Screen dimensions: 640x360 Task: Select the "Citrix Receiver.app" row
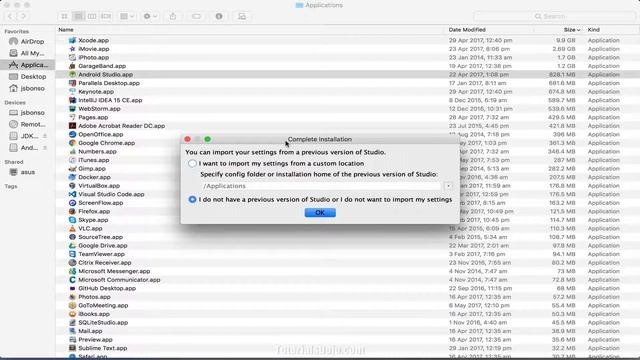tap(348, 263)
